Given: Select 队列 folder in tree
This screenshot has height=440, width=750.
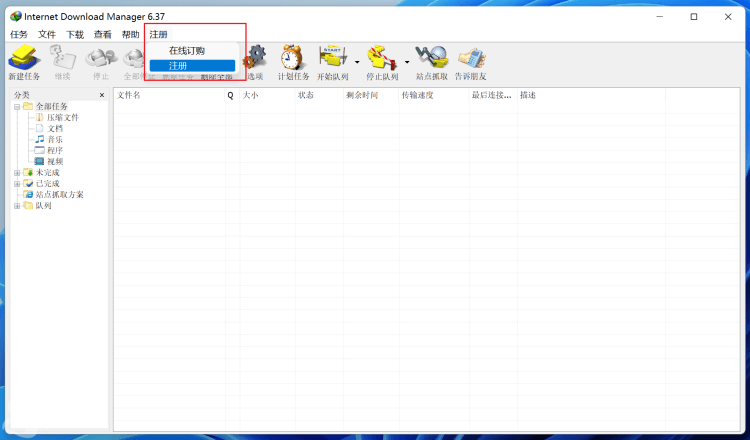Looking at the screenshot, I should click(44, 206).
